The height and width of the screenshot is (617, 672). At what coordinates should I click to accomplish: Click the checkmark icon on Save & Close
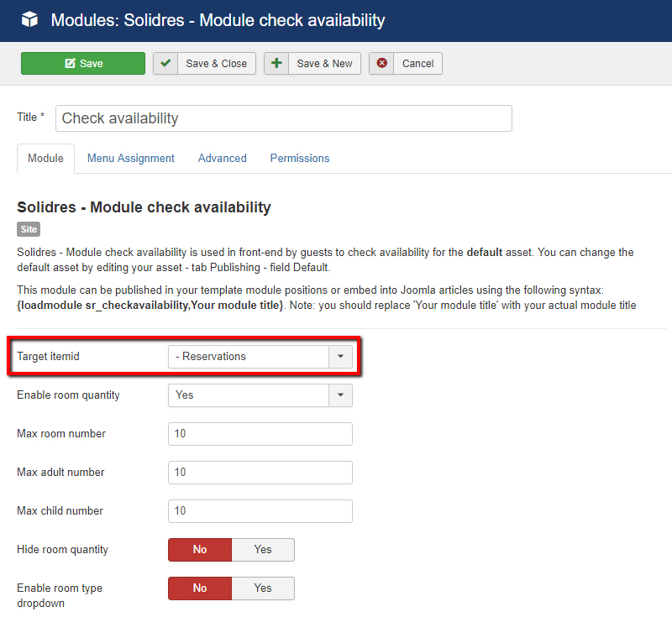tap(165, 64)
